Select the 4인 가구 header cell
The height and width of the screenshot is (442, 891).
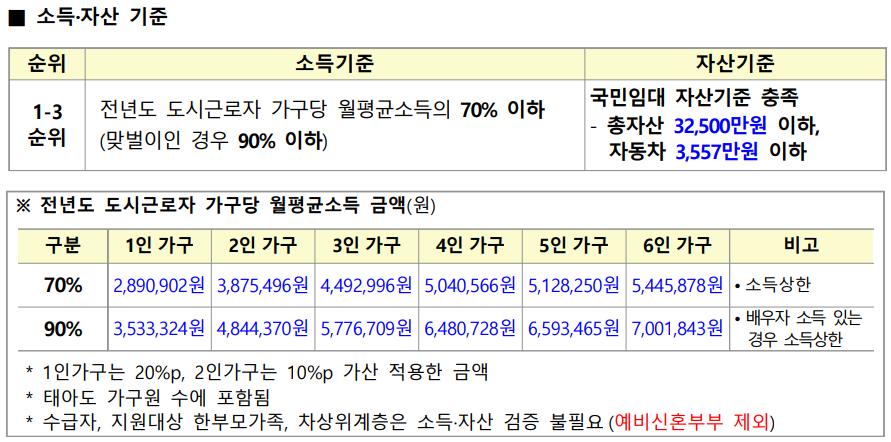(x=471, y=245)
